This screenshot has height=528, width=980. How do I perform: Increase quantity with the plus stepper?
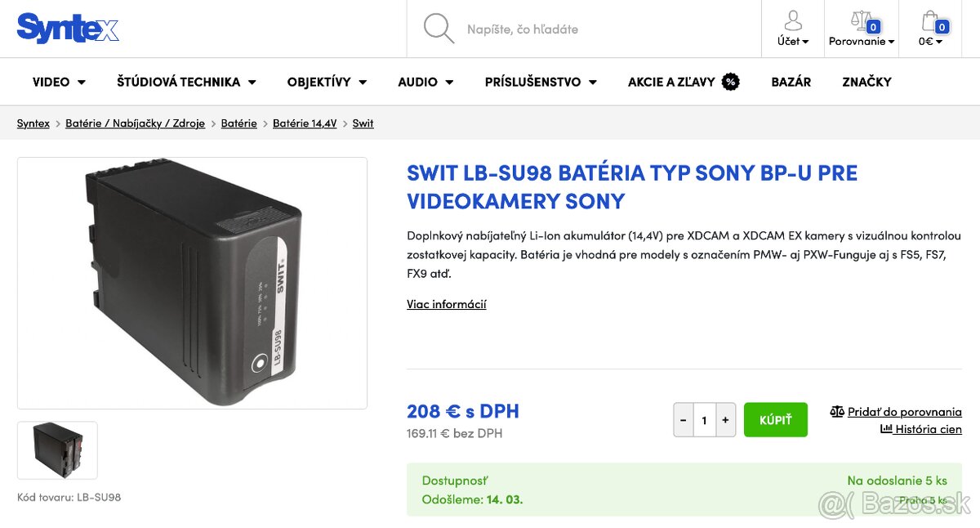point(725,419)
